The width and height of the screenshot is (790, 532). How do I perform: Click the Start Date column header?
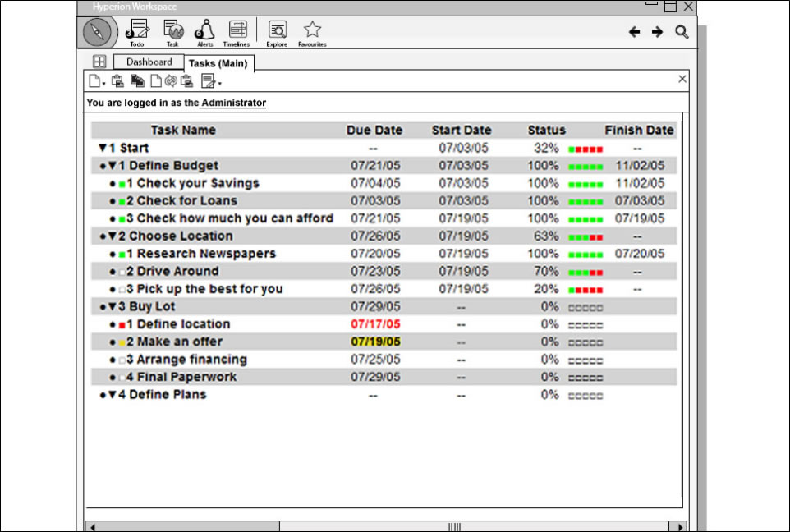pos(462,130)
